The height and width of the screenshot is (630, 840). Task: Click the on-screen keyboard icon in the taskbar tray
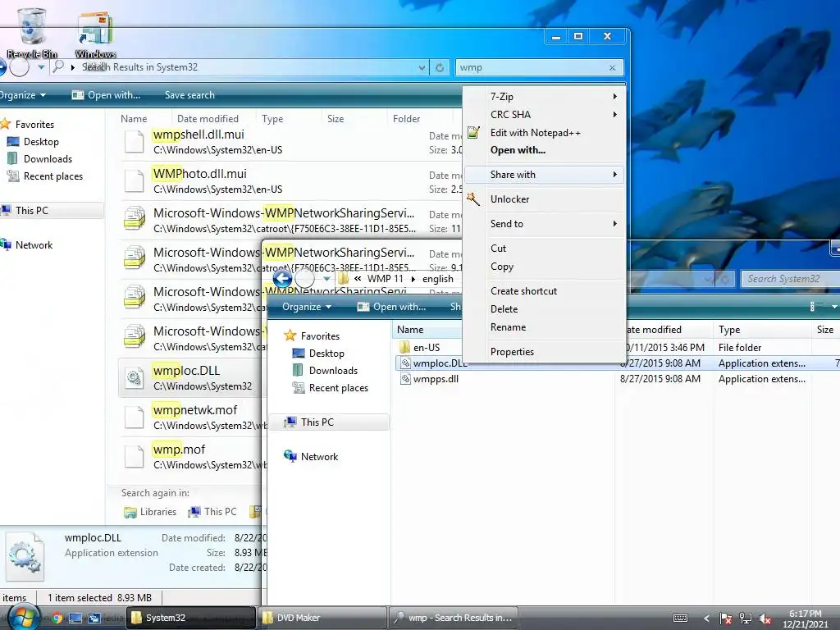(680, 619)
